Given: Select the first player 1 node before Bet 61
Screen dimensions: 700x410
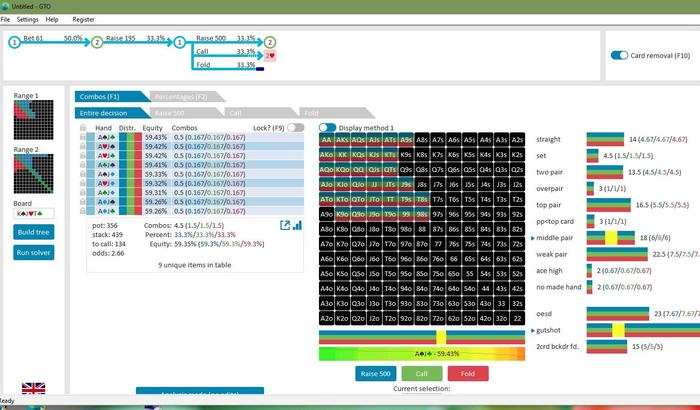Looking at the screenshot, I should 14,42.
